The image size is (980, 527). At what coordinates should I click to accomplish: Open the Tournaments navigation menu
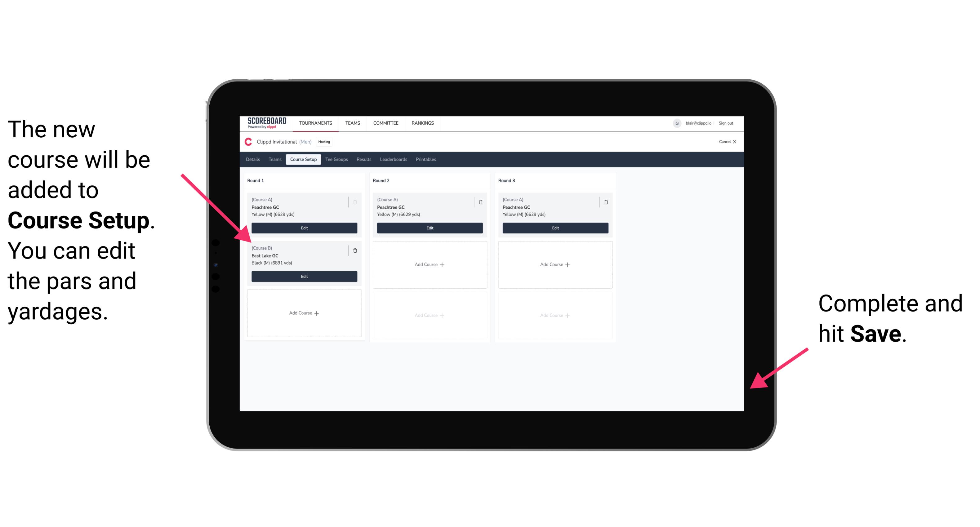(315, 123)
